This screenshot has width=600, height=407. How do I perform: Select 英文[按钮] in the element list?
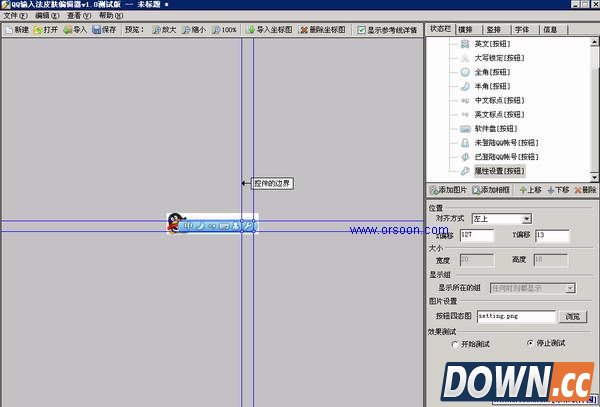492,44
